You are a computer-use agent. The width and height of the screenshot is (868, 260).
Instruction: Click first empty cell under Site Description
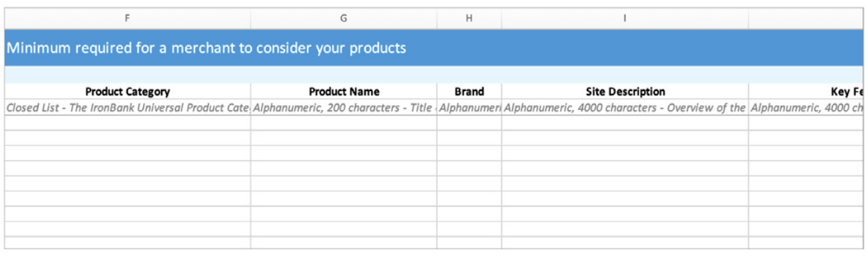click(x=625, y=123)
